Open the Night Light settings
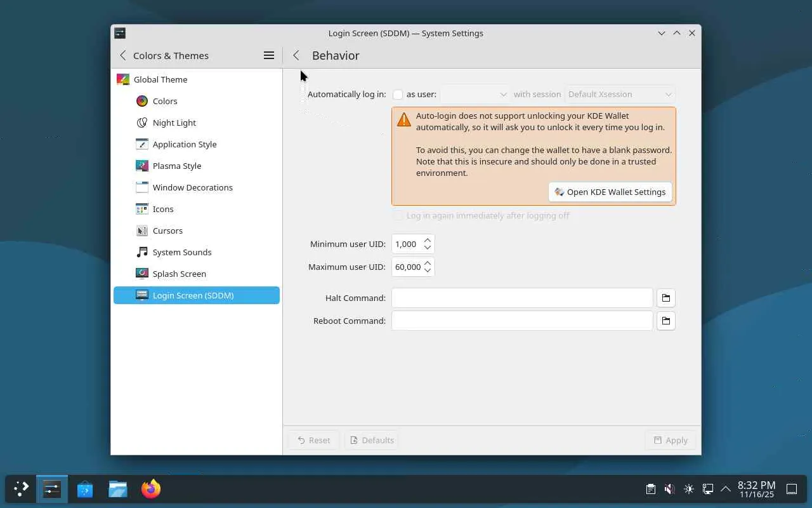Screen dimensions: 812x508 [x=197, y=123]
